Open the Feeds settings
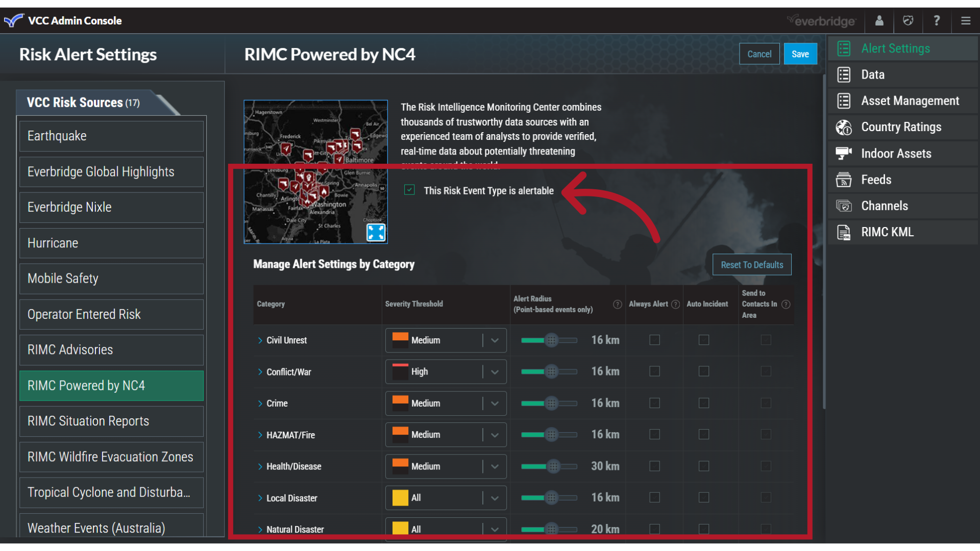980x551 pixels. (x=876, y=180)
